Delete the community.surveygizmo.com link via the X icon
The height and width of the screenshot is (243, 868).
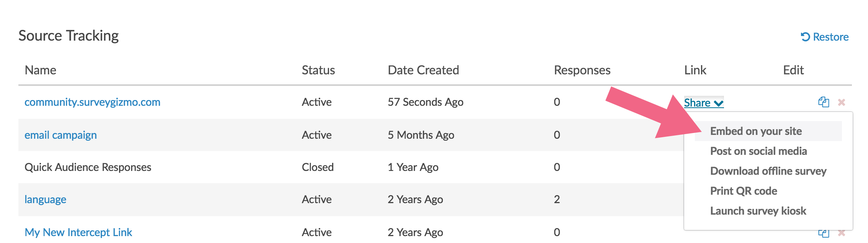pyautogui.click(x=842, y=102)
